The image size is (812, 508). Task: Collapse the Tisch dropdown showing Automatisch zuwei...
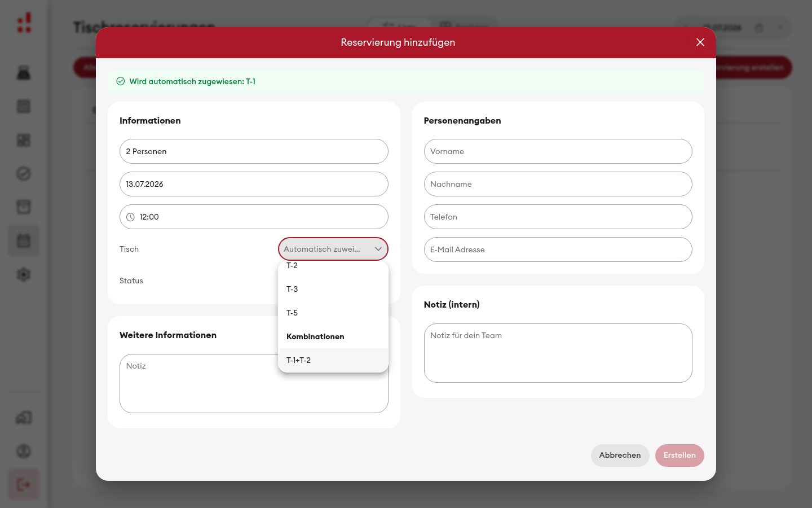tap(333, 249)
